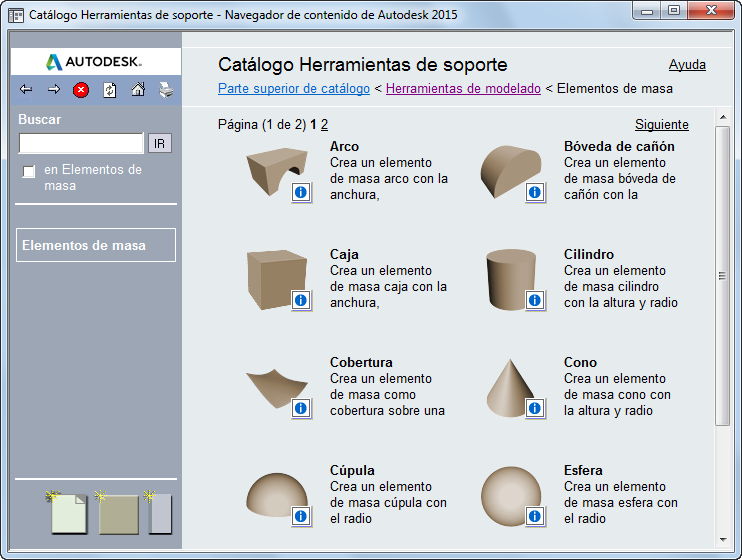Go forward using the right arrow icon
Screen dimensions: 742x560
click(53, 89)
